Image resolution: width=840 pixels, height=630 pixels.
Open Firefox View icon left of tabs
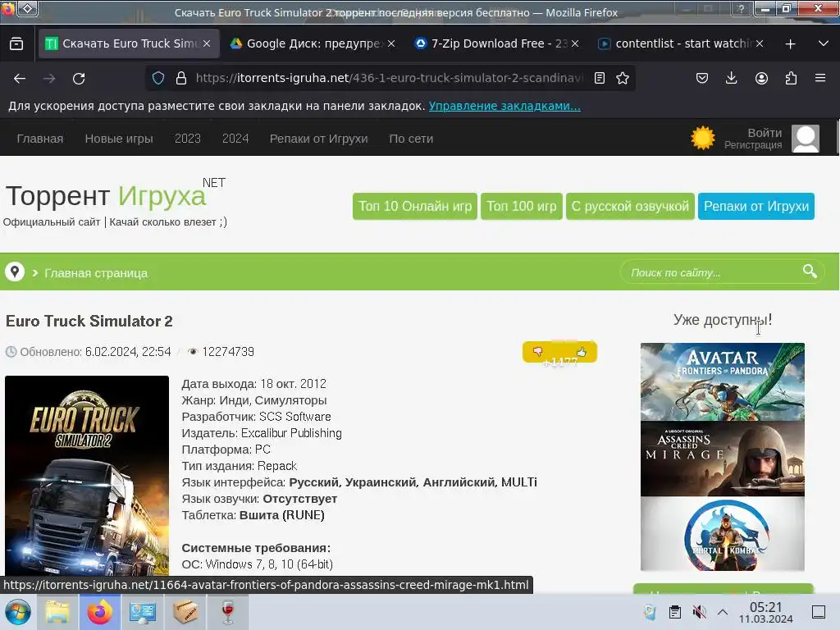click(x=16, y=43)
